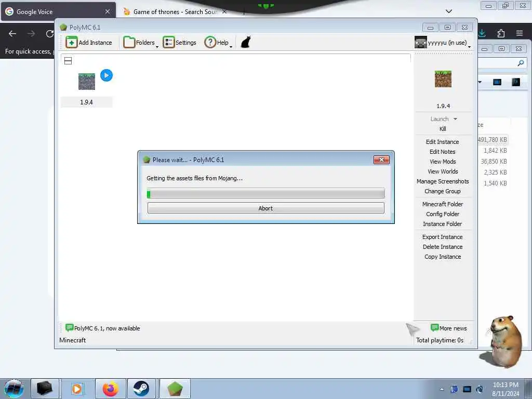Expand the Launch dropdown arrow
Image resolution: width=532 pixels, height=399 pixels.
pyautogui.click(x=455, y=119)
